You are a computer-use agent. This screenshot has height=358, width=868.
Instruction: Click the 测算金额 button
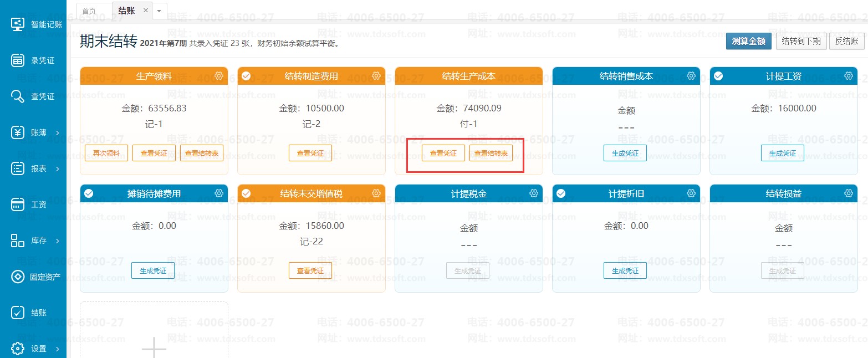[x=748, y=41]
